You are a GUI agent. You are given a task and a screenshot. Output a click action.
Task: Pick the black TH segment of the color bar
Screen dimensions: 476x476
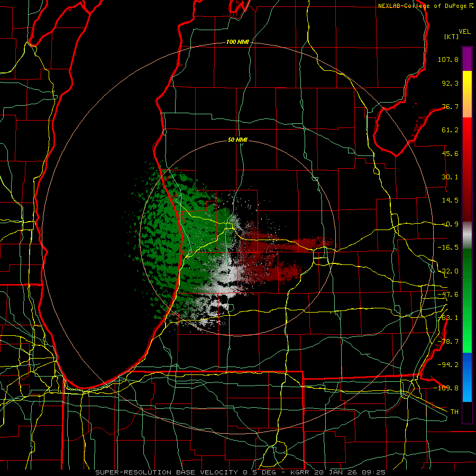(x=467, y=412)
